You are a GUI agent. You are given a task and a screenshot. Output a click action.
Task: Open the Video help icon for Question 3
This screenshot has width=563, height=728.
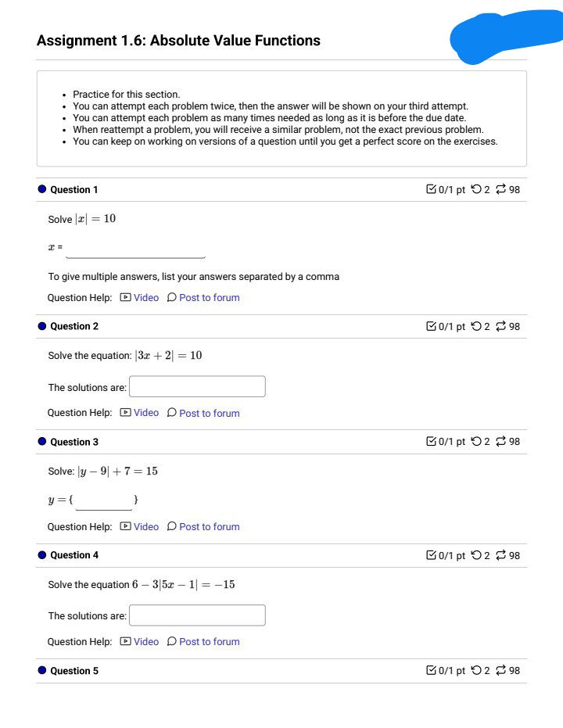pyautogui.click(x=127, y=526)
